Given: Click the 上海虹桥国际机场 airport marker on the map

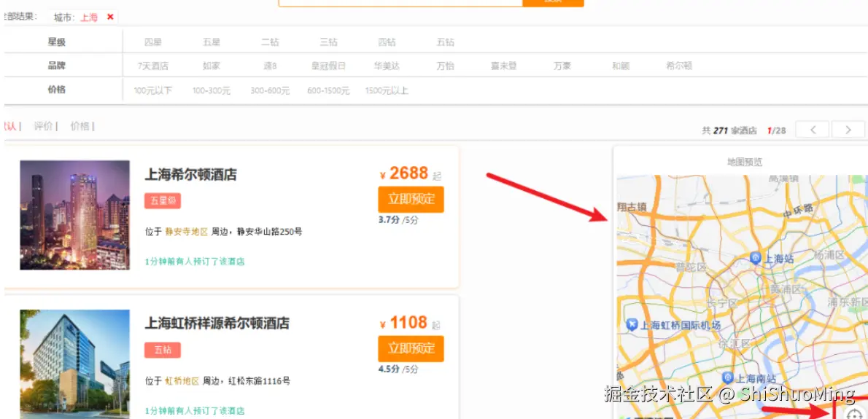Looking at the screenshot, I should [x=632, y=325].
